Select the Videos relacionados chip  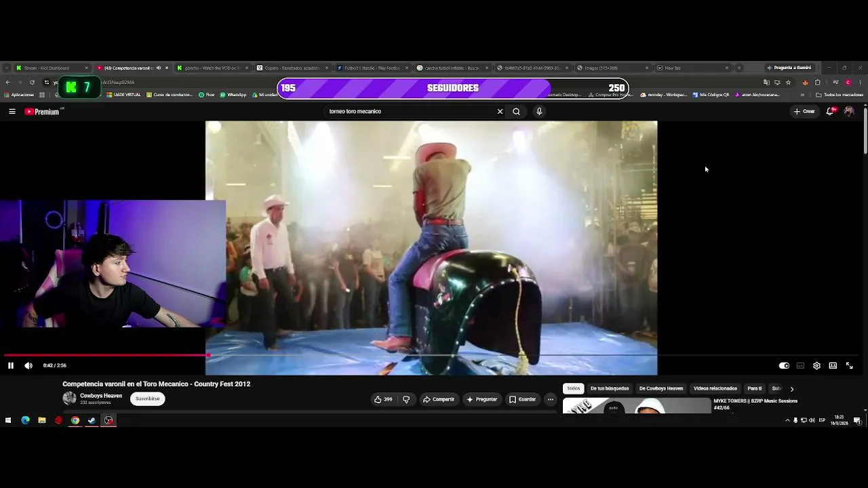(x=715, y=388)
